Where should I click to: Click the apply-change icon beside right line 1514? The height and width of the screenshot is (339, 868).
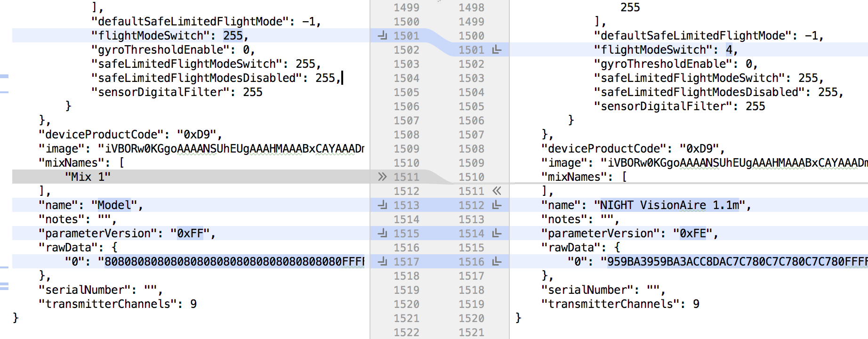pos(497,233)
